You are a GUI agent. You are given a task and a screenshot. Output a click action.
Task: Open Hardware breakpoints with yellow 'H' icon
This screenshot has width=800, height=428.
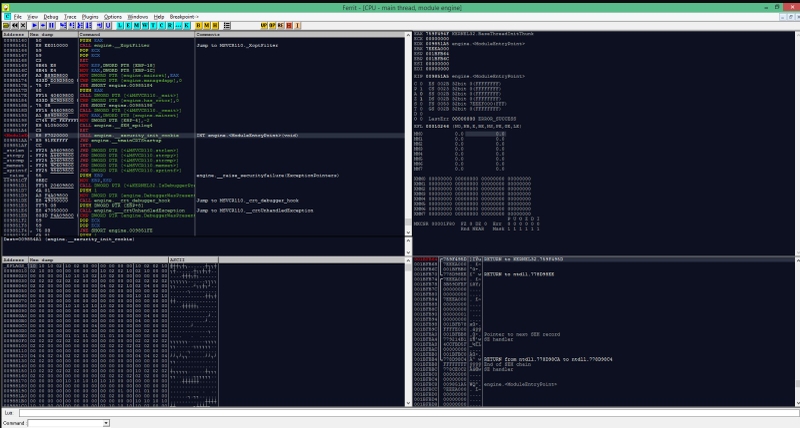215,26
